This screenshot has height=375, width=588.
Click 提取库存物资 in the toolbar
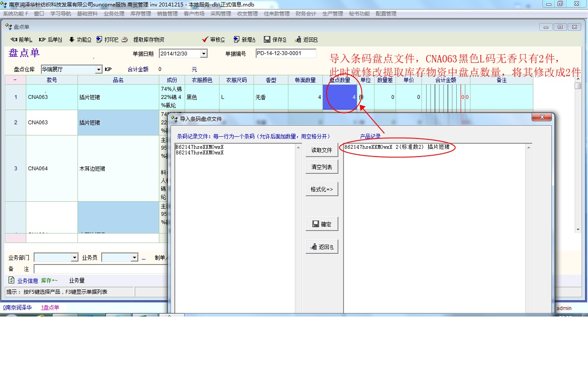(149, 40)
